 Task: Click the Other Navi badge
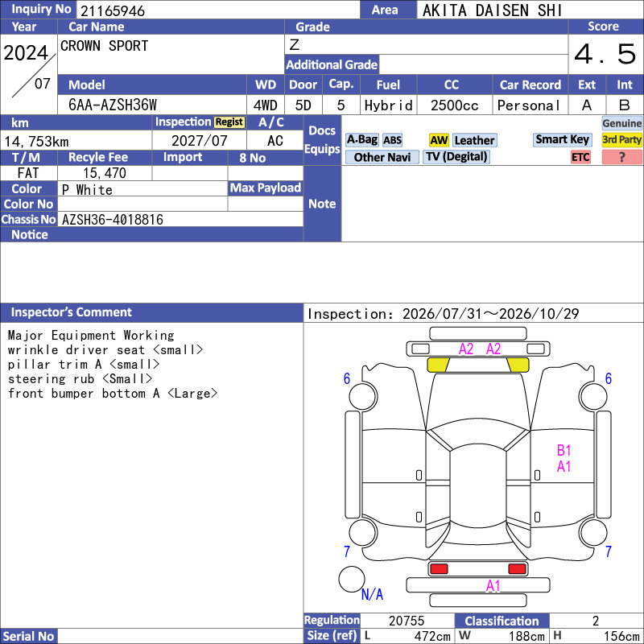click(382, 157)
